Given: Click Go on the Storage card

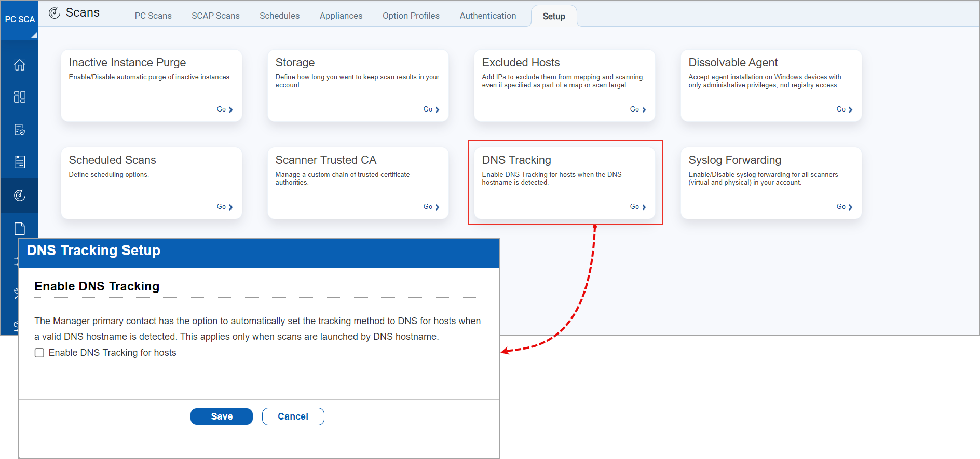Looking at the screenshot, I should [x=431, y=109].
